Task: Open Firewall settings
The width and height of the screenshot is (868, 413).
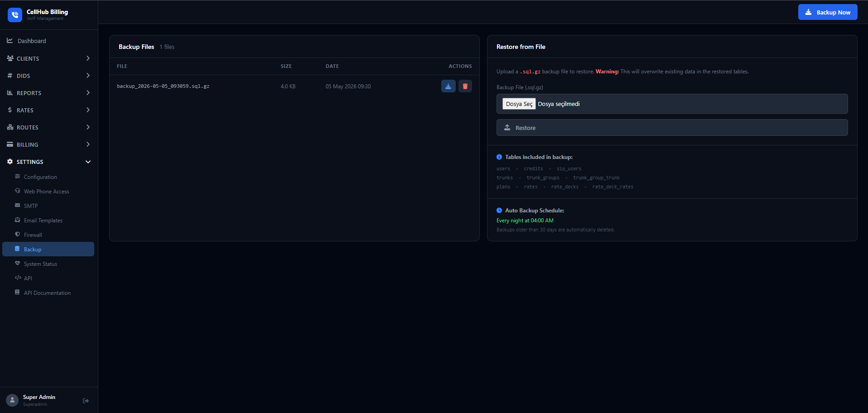Action: point(48,235)
